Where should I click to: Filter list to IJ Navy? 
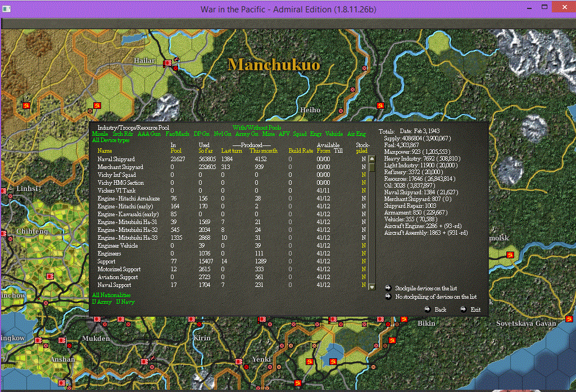pyautogui.click(x=125, y=302)
